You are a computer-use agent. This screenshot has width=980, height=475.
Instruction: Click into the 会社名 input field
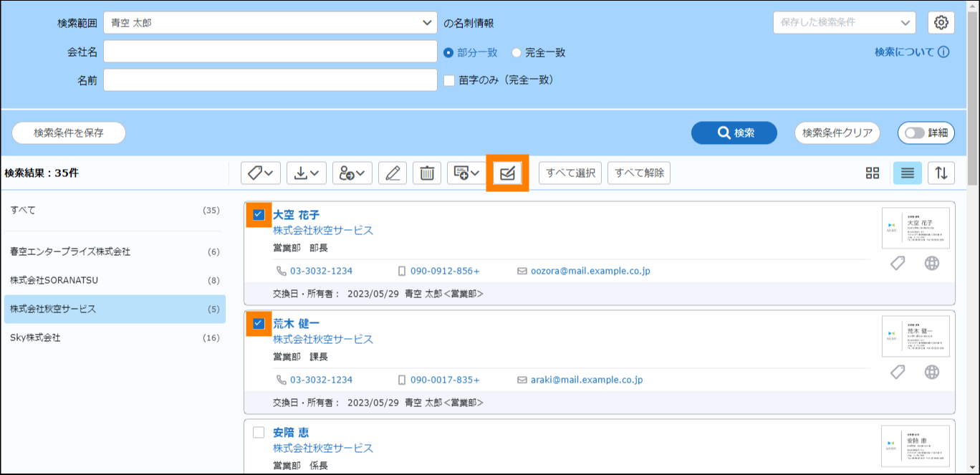pos(270,52)
